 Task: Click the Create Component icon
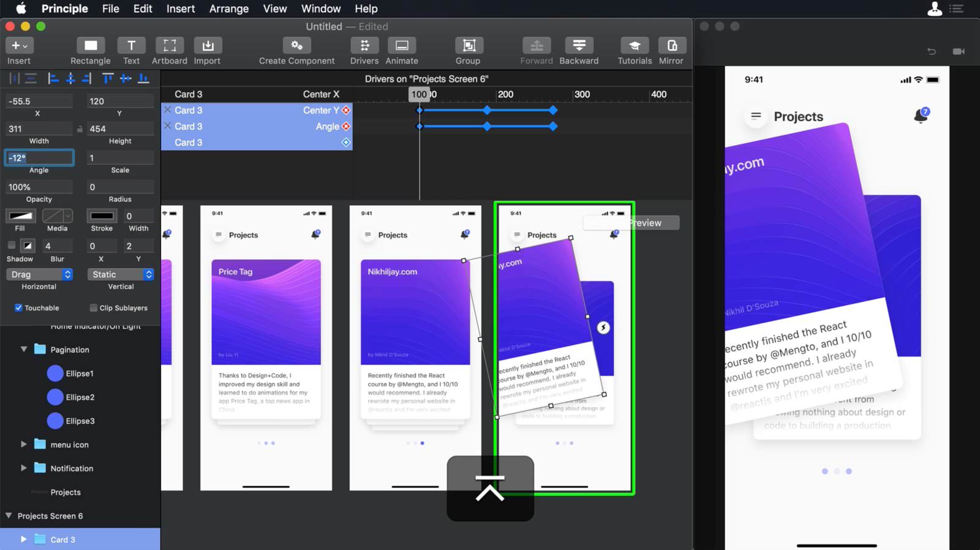[x=296, y=46]
